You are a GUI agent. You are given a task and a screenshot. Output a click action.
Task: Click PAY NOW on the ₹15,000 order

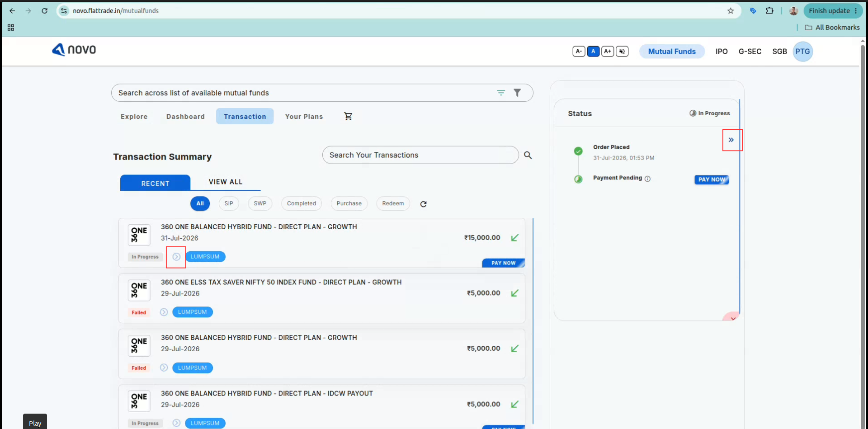pos(504,263)
